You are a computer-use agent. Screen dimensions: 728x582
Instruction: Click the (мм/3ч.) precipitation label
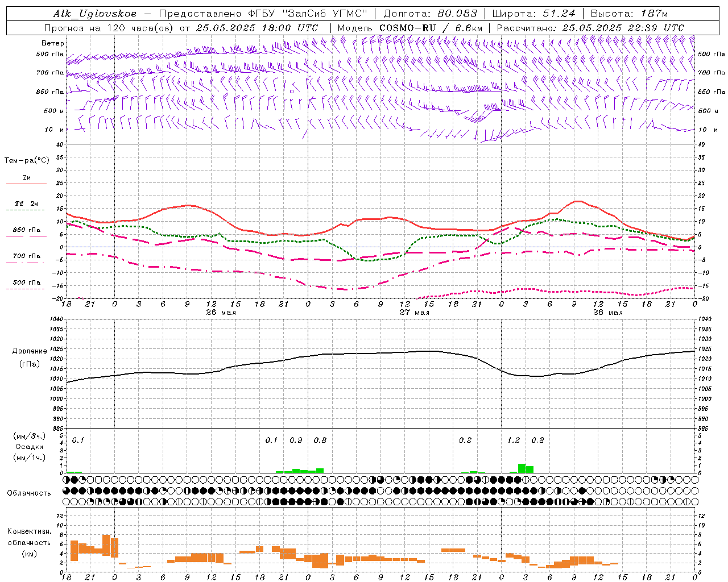pos(29,436)
